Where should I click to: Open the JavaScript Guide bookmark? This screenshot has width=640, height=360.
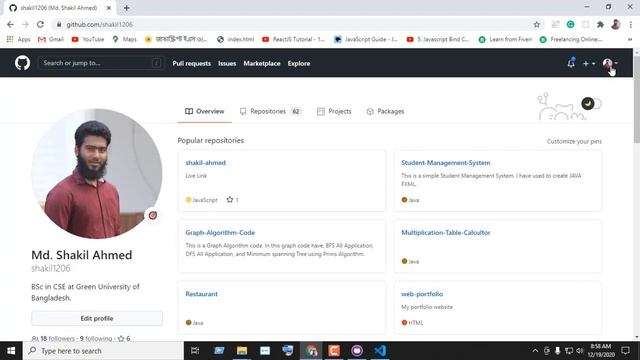tap(366, 39)
